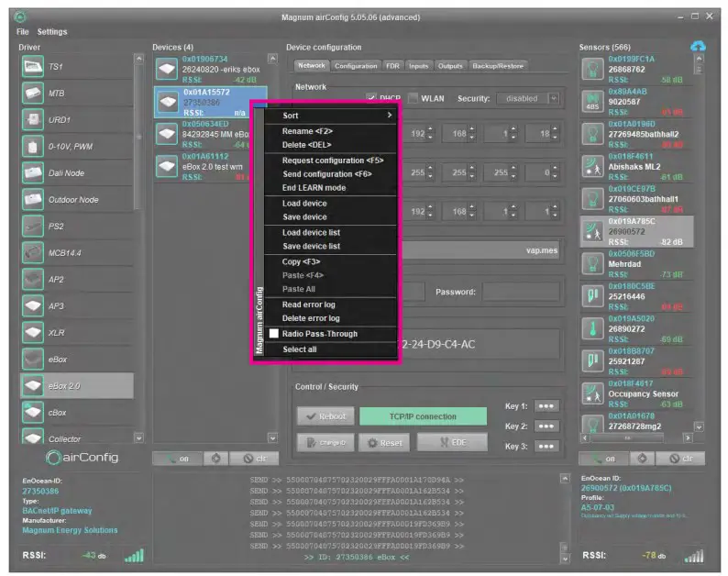Pick the MCB14.4 driver icon
Screen dimensions: 728x576
[33, 252]
